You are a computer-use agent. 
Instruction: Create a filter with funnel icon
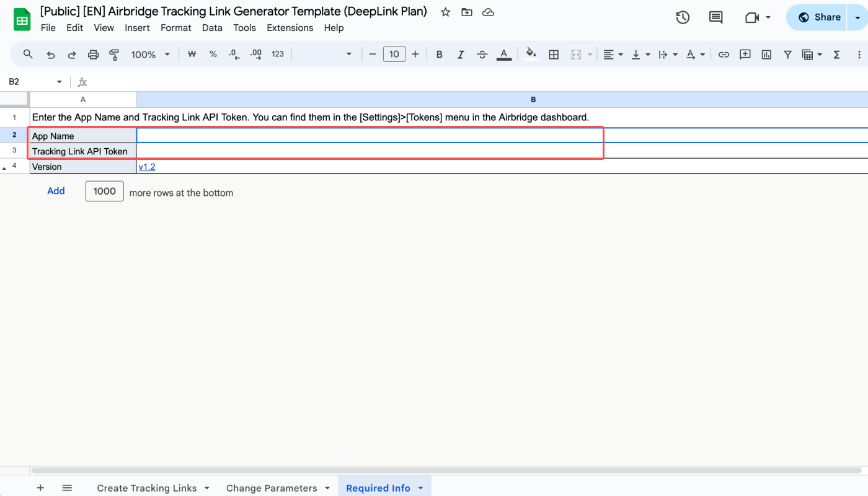[x=787, y=55]
